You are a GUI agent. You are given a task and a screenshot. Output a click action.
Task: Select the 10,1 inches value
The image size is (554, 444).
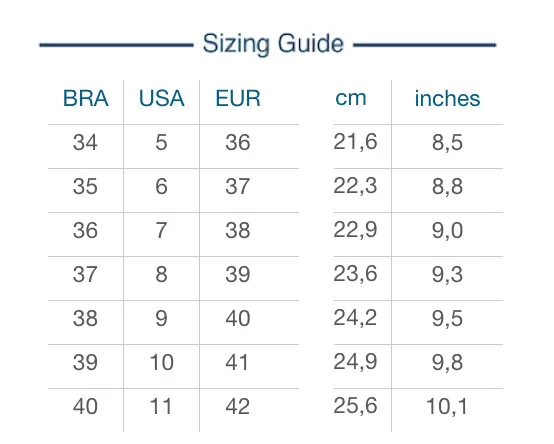[447, 406]
